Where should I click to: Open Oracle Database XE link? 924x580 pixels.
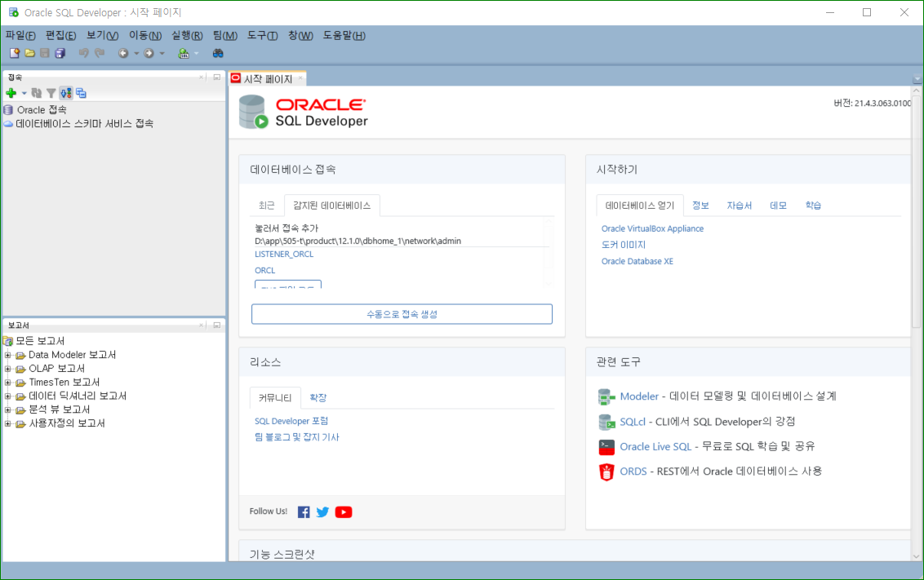(637, 261)
